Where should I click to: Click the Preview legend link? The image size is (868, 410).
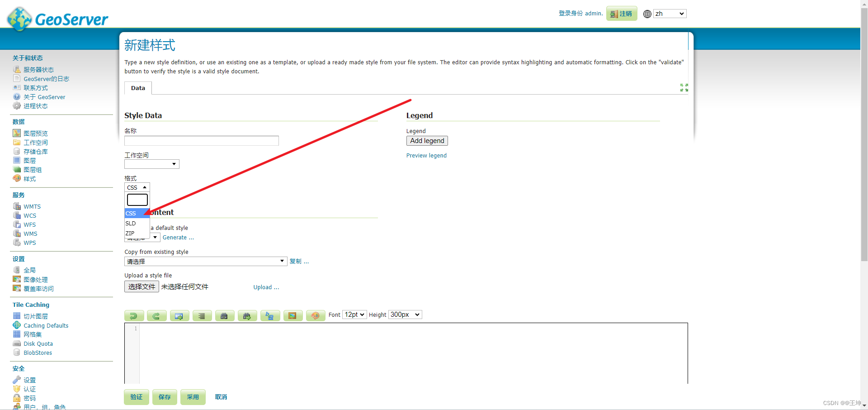426,155
